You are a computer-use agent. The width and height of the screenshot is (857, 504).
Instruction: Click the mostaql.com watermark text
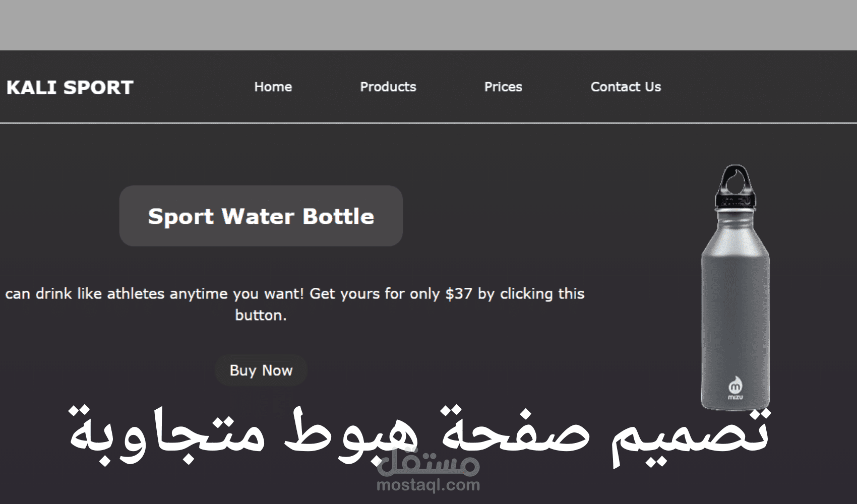coord(428,485)
